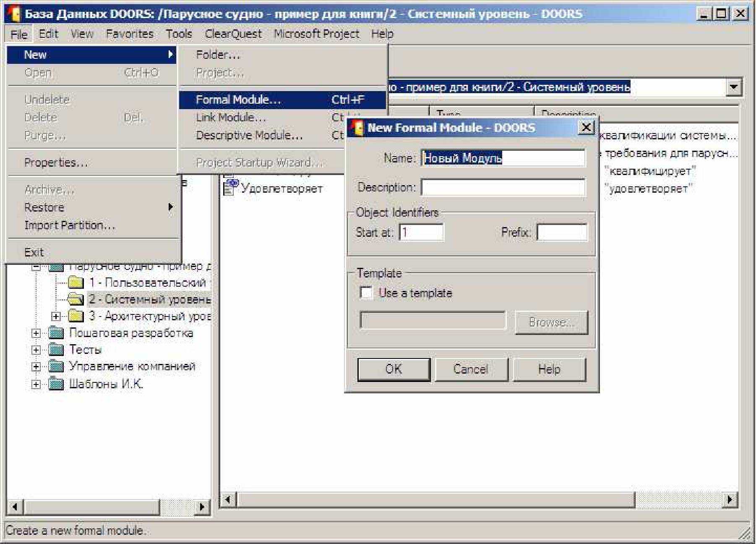The height and width of the screenshot is (544, 756).
Task: Open the View menu
Action: 82,34
